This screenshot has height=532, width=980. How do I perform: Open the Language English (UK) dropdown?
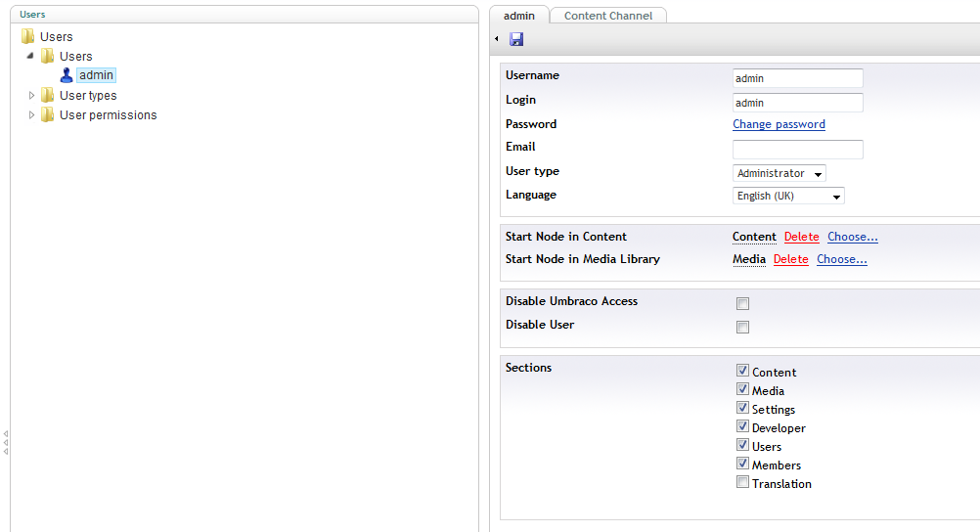[788, 196]
